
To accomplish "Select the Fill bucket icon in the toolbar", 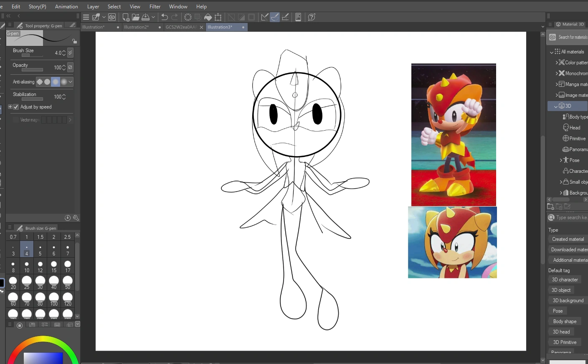I will click(x=208, y=17).
